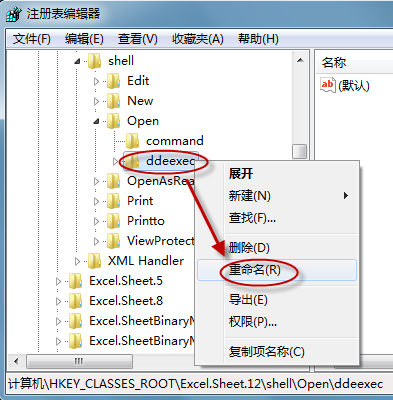Choose 权限(P)... in context menu
Screen dimensions: 393x400
[277, 322]
